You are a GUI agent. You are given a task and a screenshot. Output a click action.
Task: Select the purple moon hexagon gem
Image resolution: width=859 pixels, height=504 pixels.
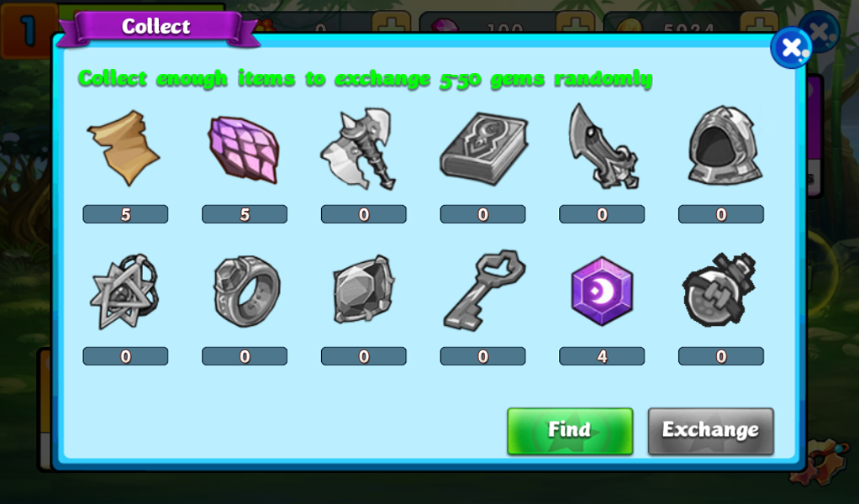pos(602,291)
